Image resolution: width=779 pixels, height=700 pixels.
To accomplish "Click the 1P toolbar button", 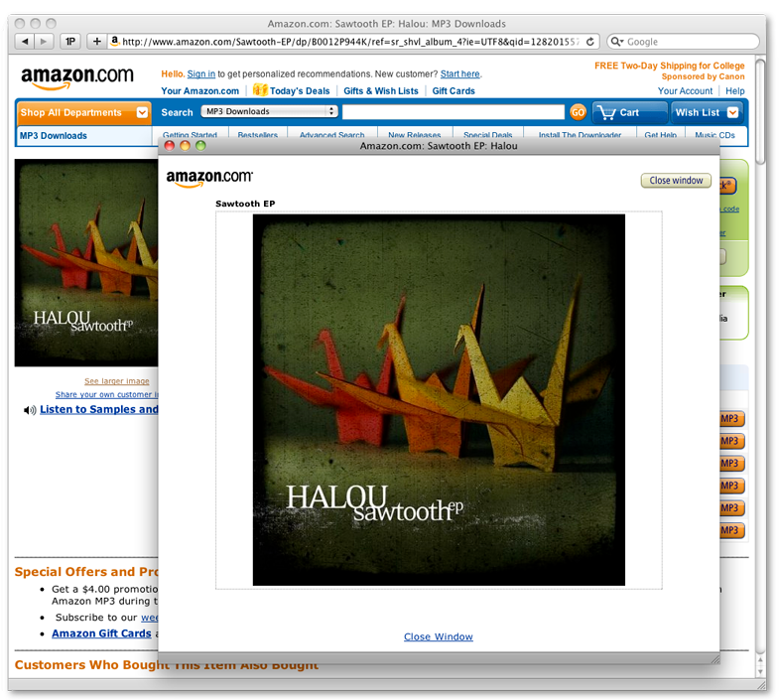I will click(70, 42).
